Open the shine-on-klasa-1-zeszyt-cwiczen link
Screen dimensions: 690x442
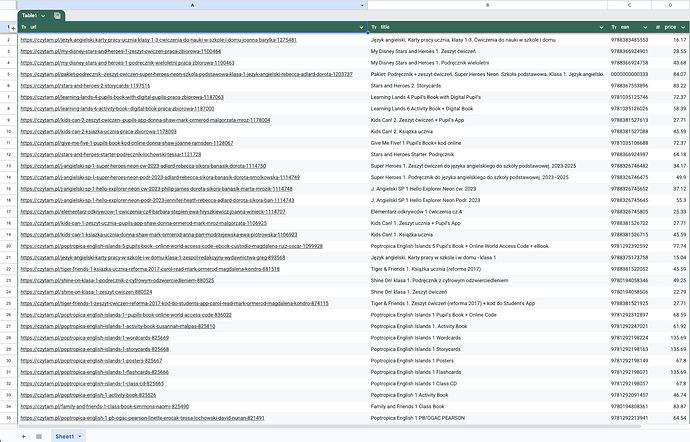coord(86,292)
